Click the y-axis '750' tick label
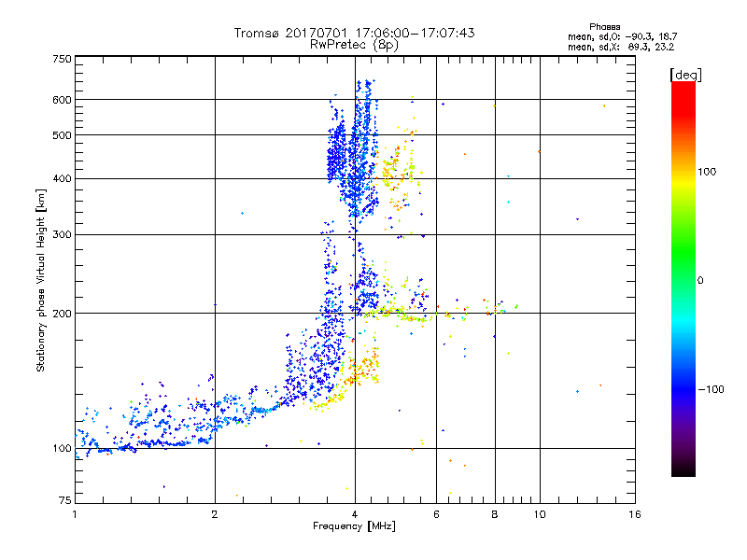 click(x=62, y=59)
